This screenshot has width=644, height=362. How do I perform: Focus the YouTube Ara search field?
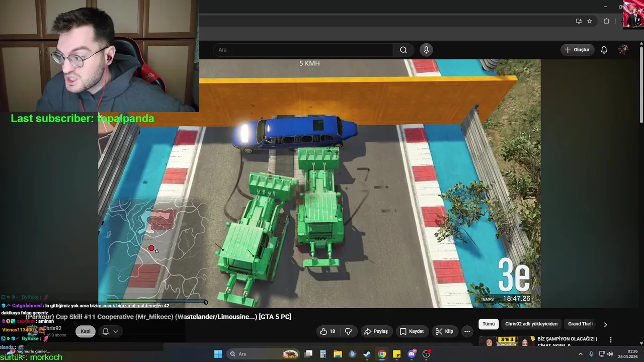(x=303, y=50)
